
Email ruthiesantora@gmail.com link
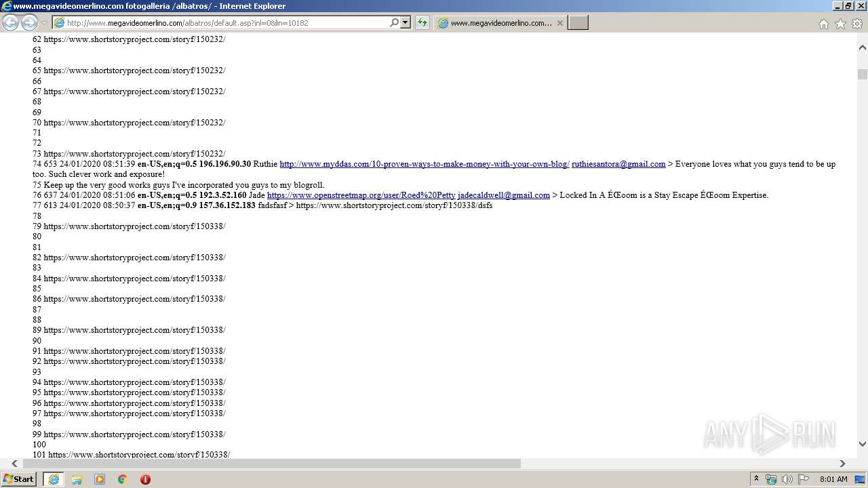pyautogui.click(x=618, y=164)
